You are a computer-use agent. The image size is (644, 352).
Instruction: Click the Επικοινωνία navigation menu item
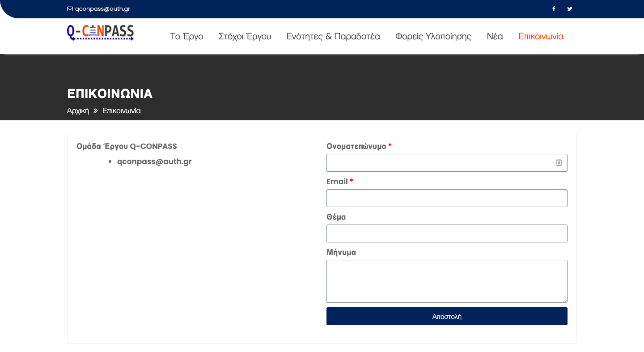pos(541,37)
